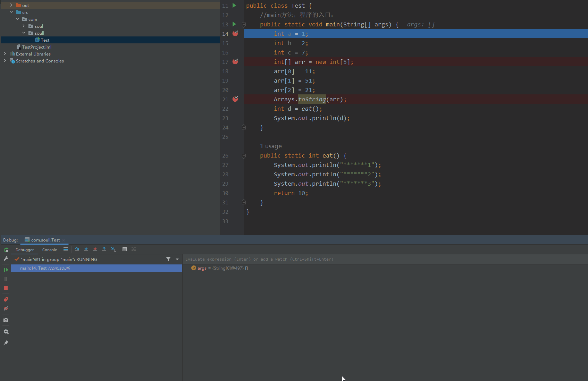Screen dimensions: 588x381
Task: Click the println "*******2" line
Action: [327, 175]
